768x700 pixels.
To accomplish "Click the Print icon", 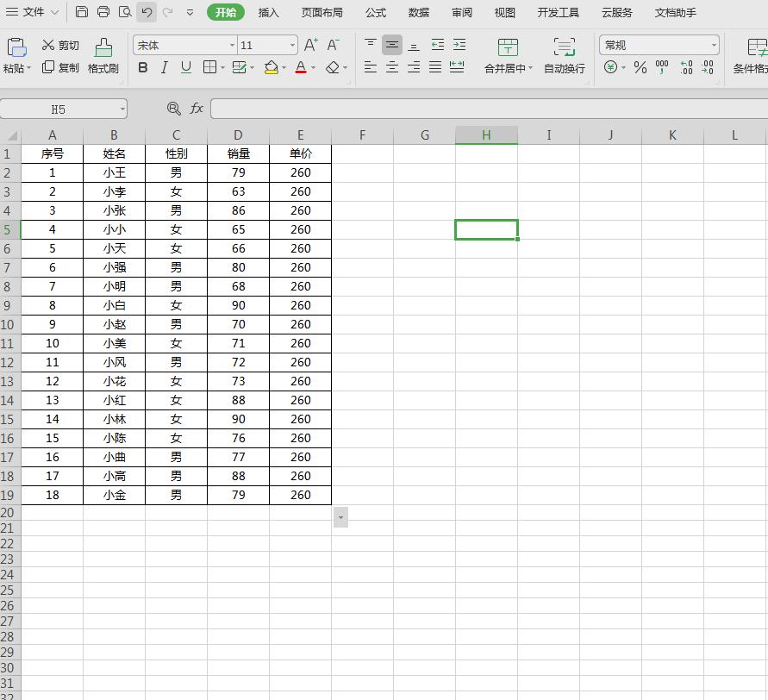I will pyautogui.click(x=103, y=12).
